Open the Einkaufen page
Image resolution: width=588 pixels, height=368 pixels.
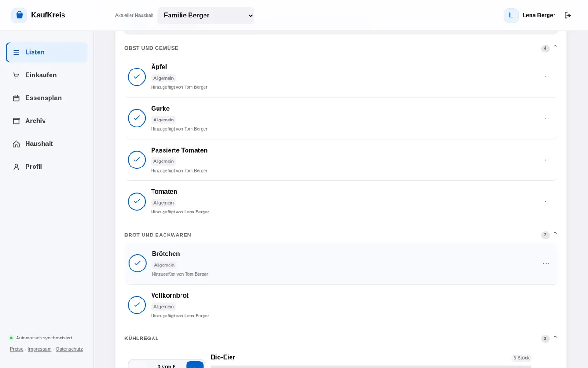click(46, 75)
